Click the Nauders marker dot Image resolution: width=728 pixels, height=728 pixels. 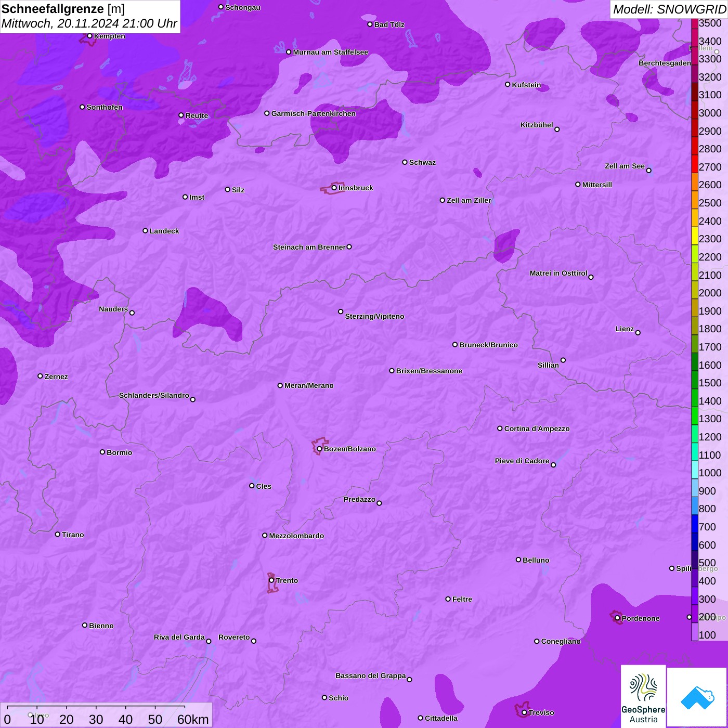[132, 313]
